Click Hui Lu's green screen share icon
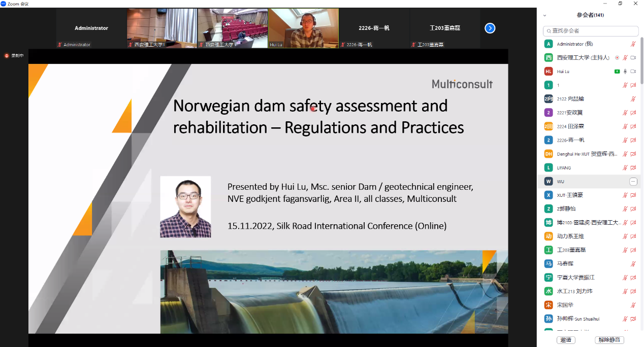The image size is (644, 347). (617, 72)
